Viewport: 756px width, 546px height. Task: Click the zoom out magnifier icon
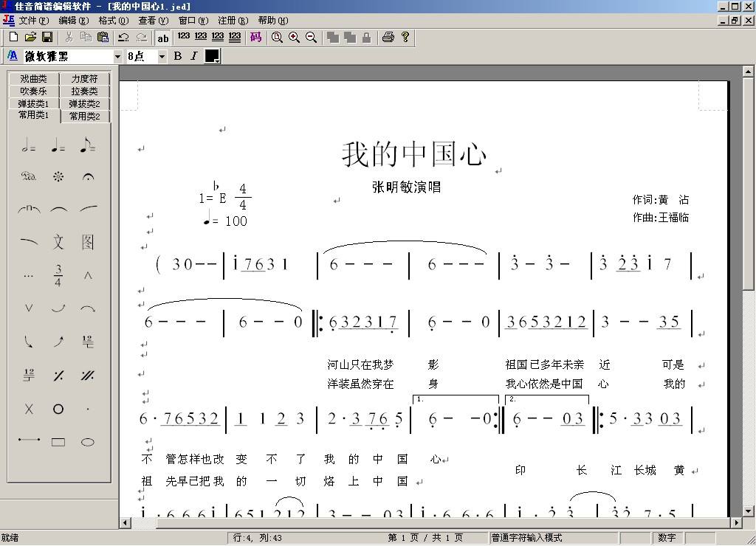pos(311,38)
